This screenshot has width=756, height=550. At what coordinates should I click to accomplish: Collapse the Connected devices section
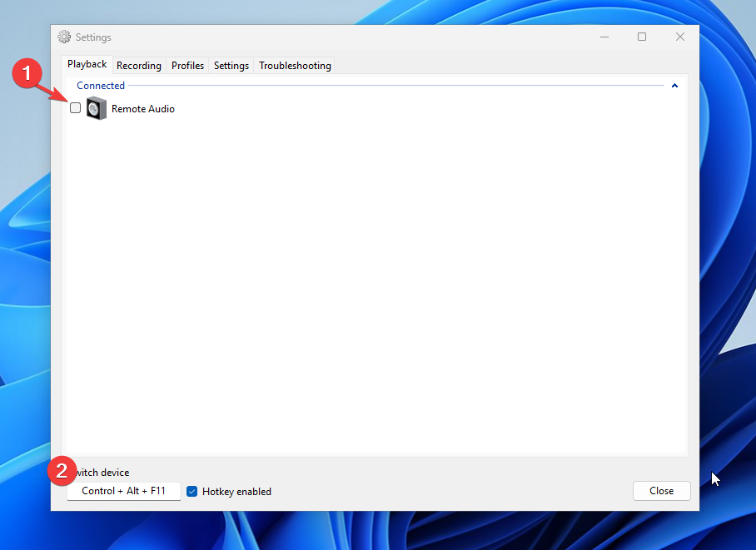(674, 85)
